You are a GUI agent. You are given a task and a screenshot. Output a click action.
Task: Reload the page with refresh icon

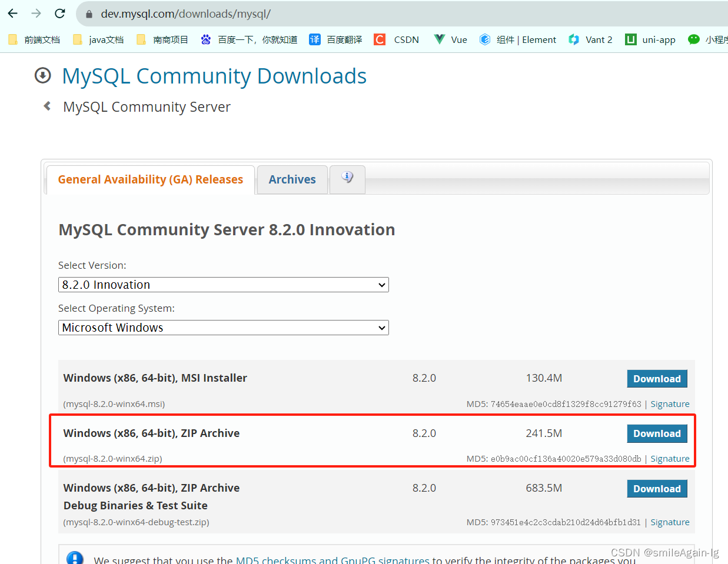tap(60, 13)
